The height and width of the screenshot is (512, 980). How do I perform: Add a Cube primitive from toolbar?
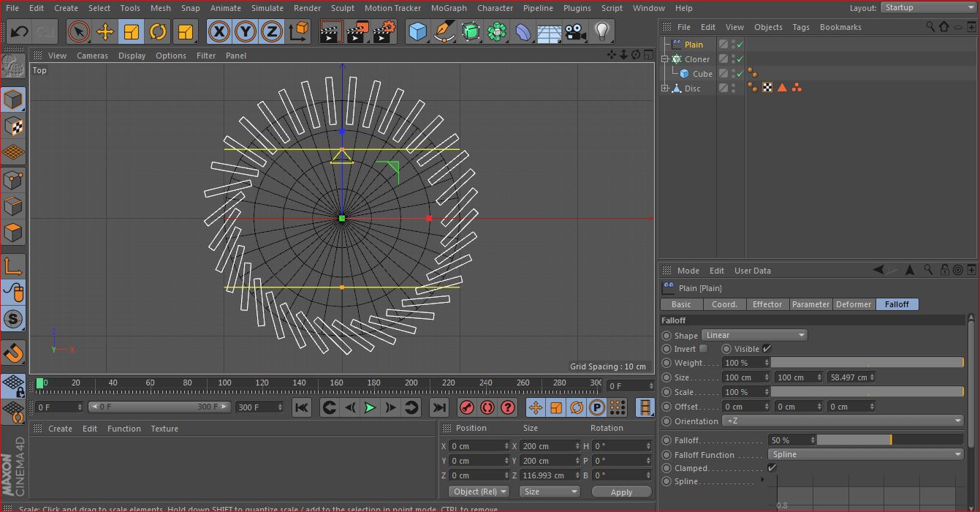click(417, 31)
